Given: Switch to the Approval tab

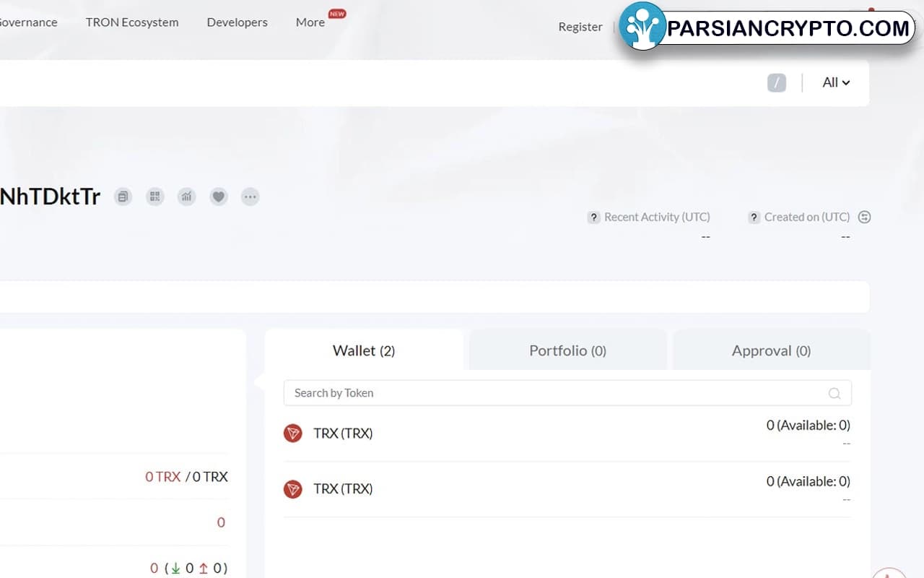Looking at the screenshot, I should (771, 351).
